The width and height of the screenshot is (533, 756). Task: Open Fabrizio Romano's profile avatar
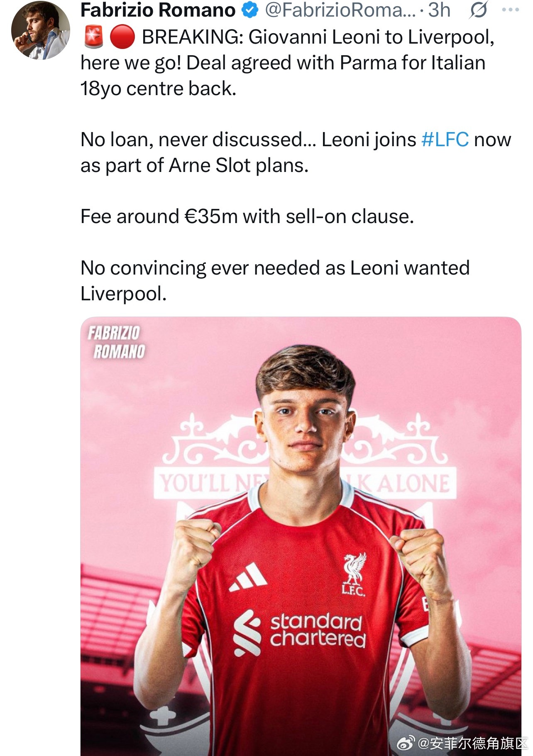pyautogui.click(x=40, y=31)
